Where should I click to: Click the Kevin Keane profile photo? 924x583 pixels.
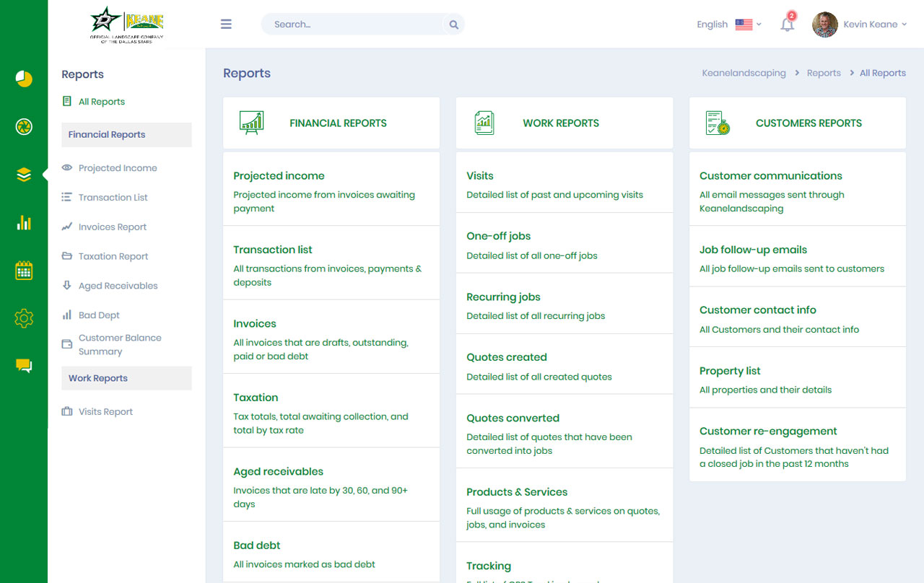click(824, 24)
